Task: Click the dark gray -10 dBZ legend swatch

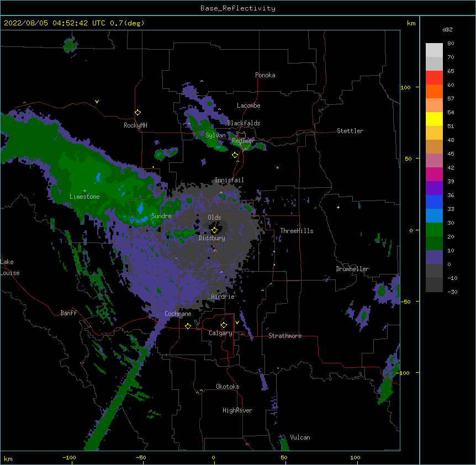Action: (x=434, y=285)
